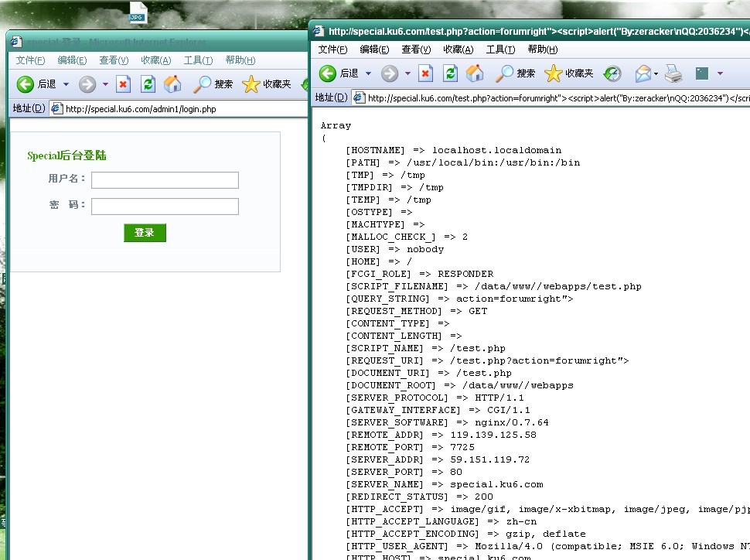Expand Forward history dropdown in test.php window

[407, 73]
